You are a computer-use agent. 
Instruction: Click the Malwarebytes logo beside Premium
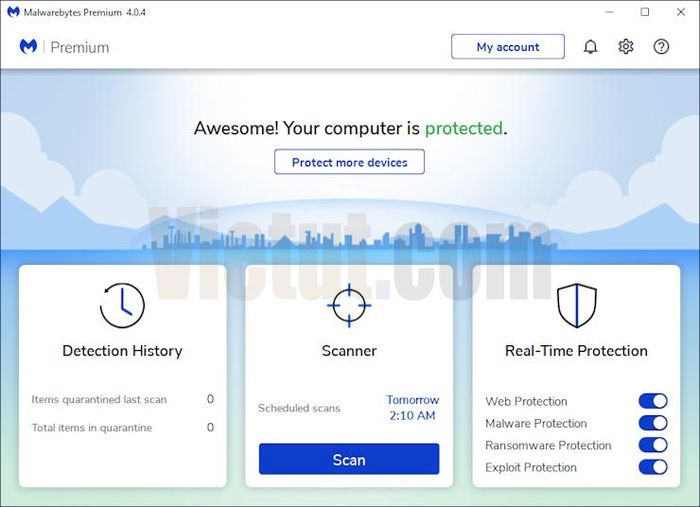(28, 46)
